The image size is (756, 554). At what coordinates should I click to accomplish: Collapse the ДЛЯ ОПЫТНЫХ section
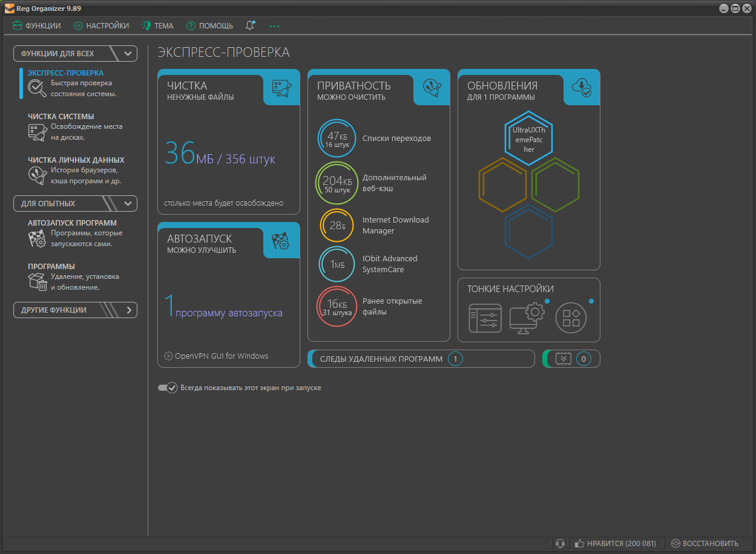128,204
